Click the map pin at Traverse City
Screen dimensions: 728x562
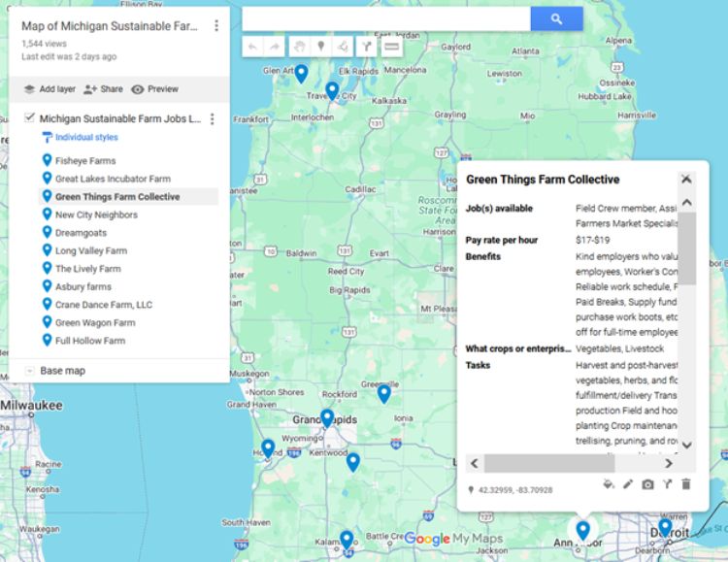click(332, 90)
